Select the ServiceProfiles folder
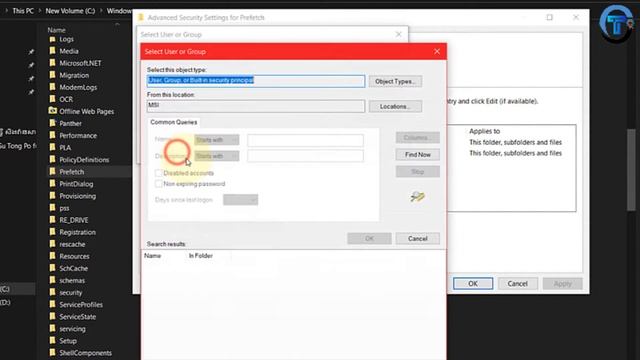640x360 pixels. [x=81, y=304]
